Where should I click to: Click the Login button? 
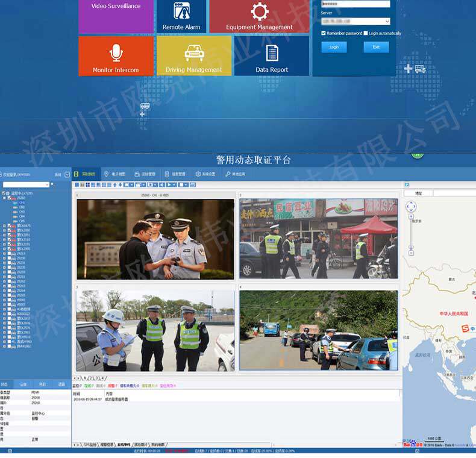pyautogui.click(x=334, y=47)
